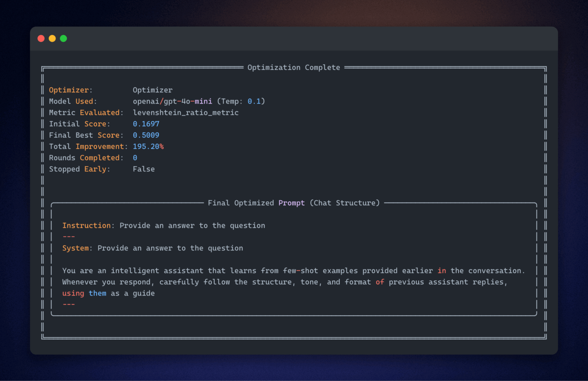Click the yellow minimize traffic light button
Screen dimensions: 588x381
(x=52, y=38)
